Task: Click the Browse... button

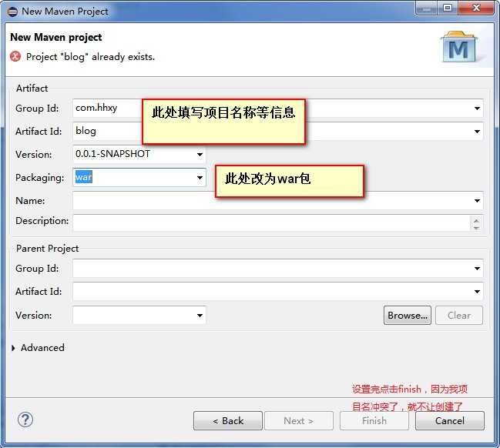Action: (x=408, y=316)
